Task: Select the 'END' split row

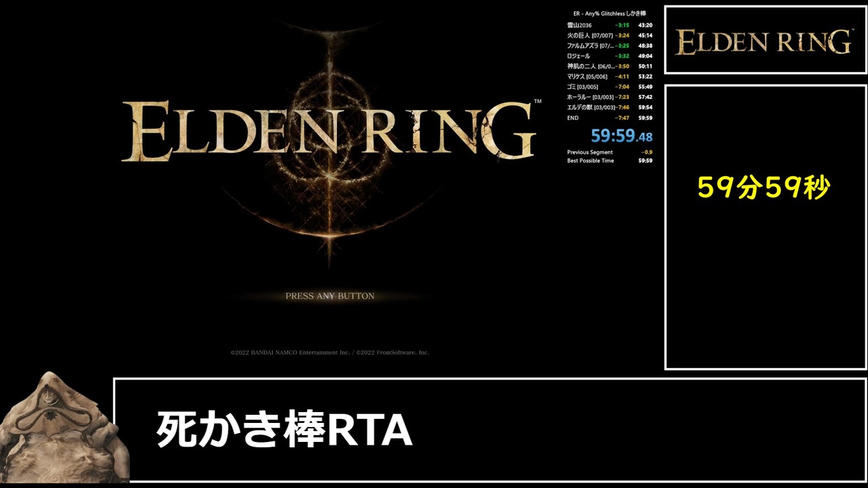Action: (610, 118)
